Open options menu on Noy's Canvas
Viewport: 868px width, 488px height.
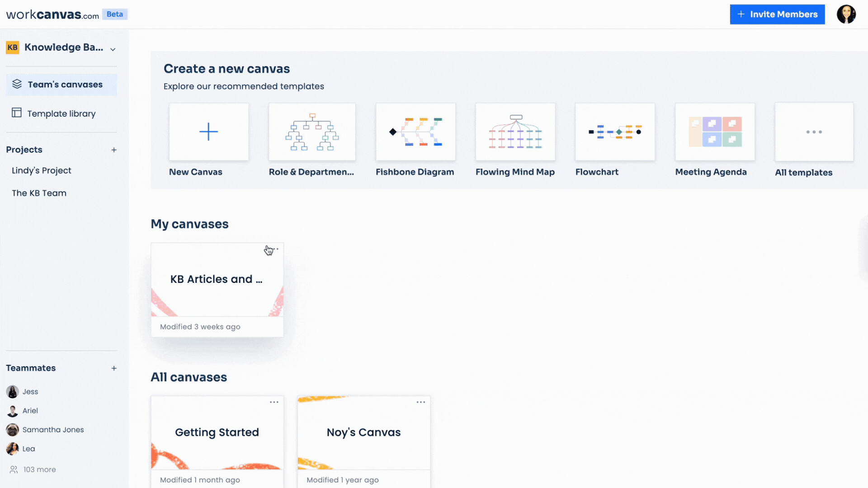click(x=421, y=402)
